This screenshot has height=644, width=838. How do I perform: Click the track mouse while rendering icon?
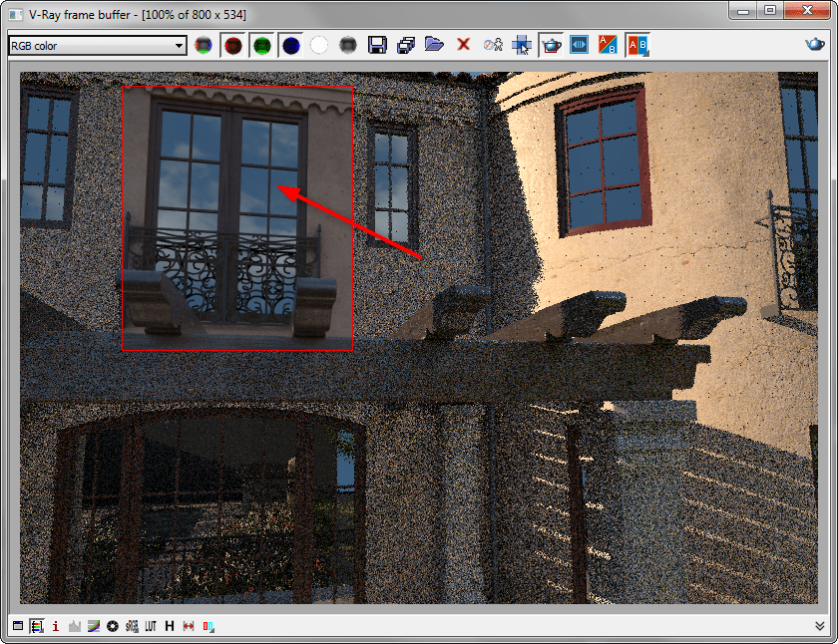click(493, 45)
